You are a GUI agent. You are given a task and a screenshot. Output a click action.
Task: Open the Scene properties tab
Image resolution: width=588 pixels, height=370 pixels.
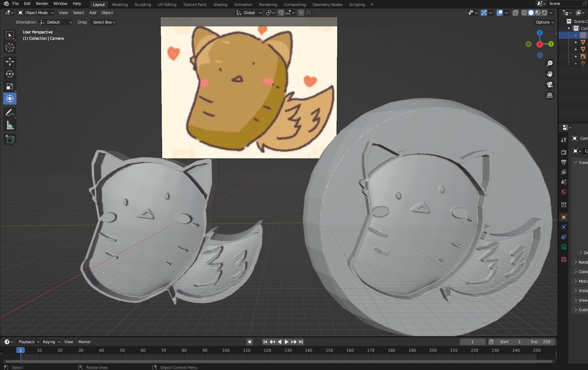(x=564, y=182)
